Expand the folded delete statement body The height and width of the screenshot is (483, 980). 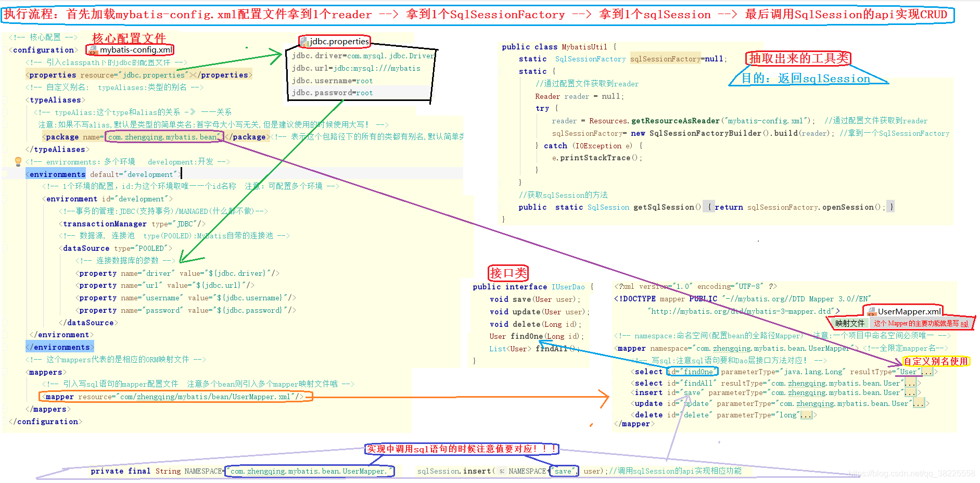(x=806, y=415)
